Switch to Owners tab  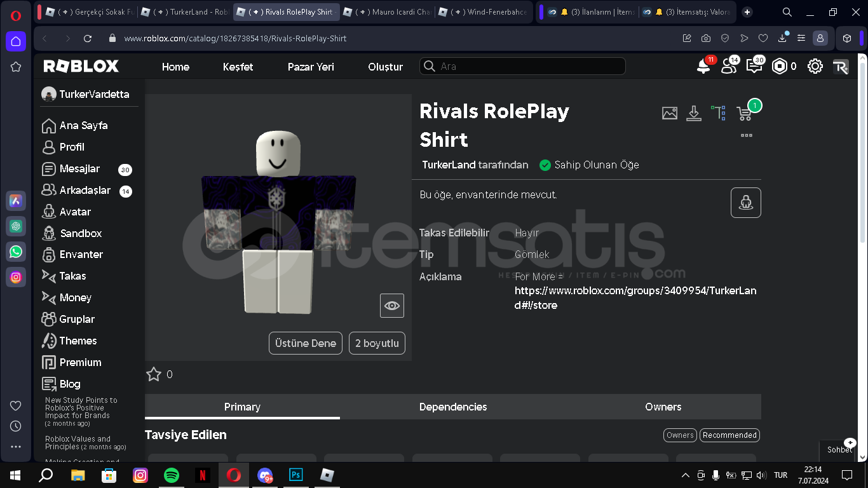click(x=663, y=407)
